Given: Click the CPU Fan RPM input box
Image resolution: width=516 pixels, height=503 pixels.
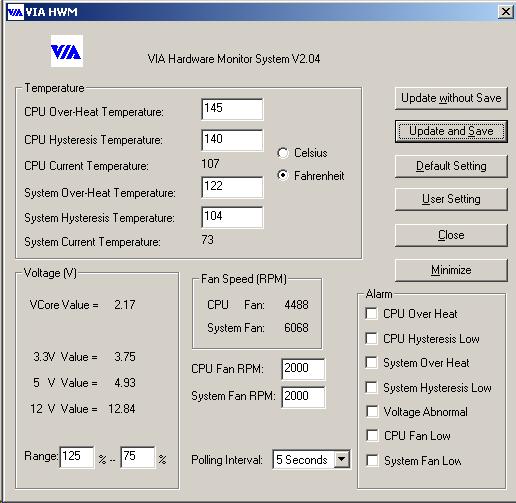Looking at the screenshot, I should point(303,369).
